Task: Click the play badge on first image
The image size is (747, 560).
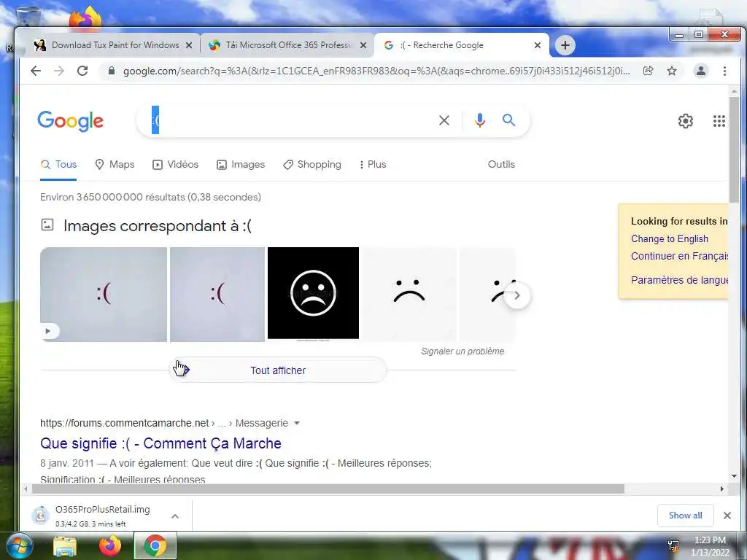Action: click(48, 331)
